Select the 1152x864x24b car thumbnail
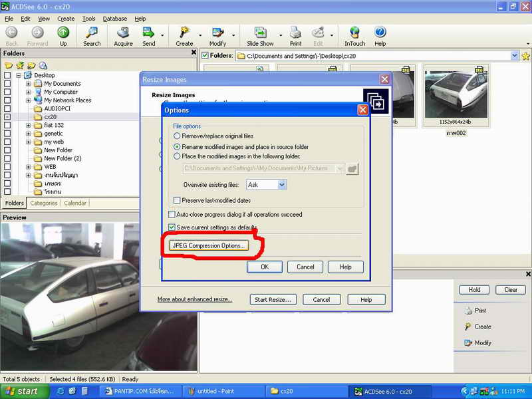This screenshot has height=399, width=532. pyautogui.click(x=456, y=94)
